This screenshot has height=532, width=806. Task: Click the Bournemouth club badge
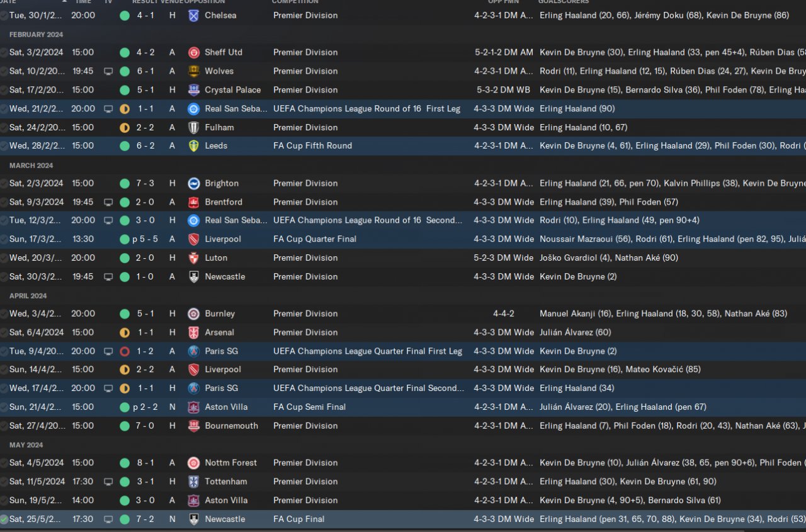(193, 426)
